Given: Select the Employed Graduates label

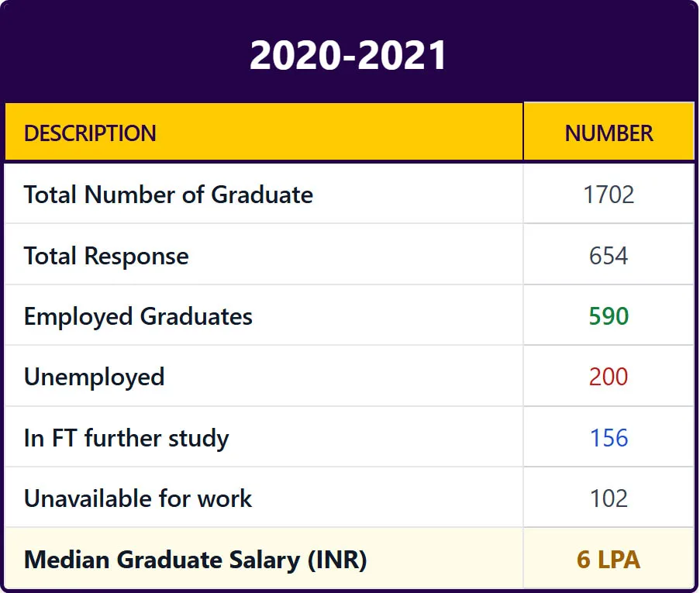Looking at the screenshot, I should (x=138, y=316).
